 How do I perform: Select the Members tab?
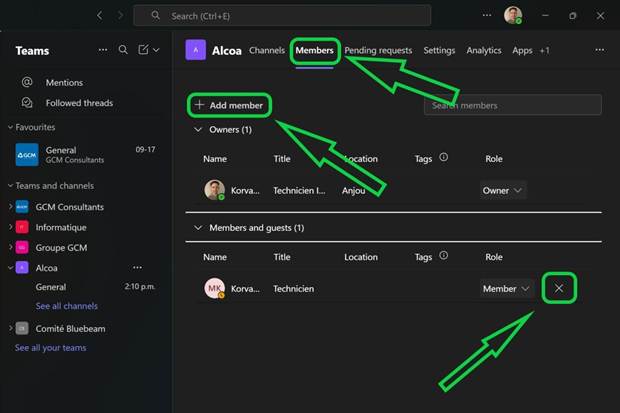tap(314, 50)
